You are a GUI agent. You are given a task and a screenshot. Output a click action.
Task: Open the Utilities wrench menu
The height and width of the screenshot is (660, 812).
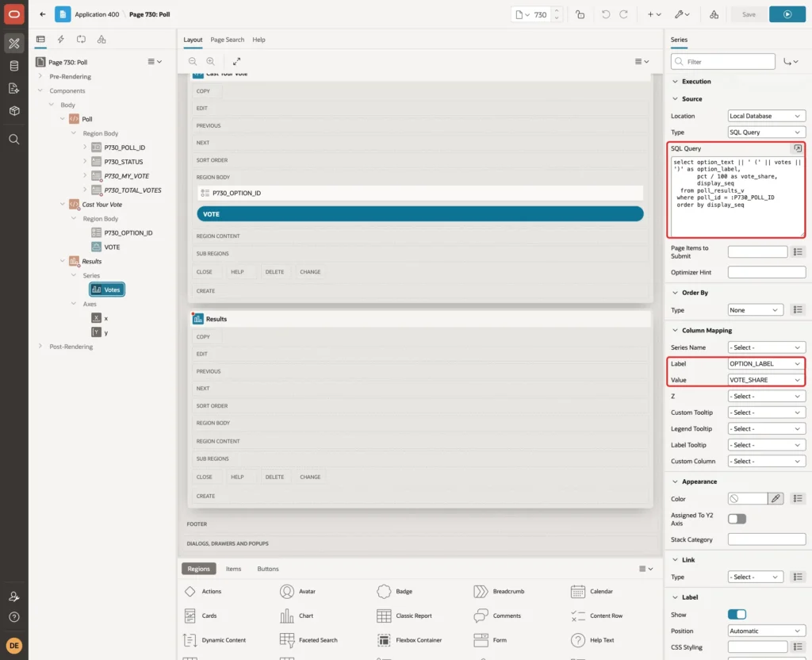click(x=681, y=14)
